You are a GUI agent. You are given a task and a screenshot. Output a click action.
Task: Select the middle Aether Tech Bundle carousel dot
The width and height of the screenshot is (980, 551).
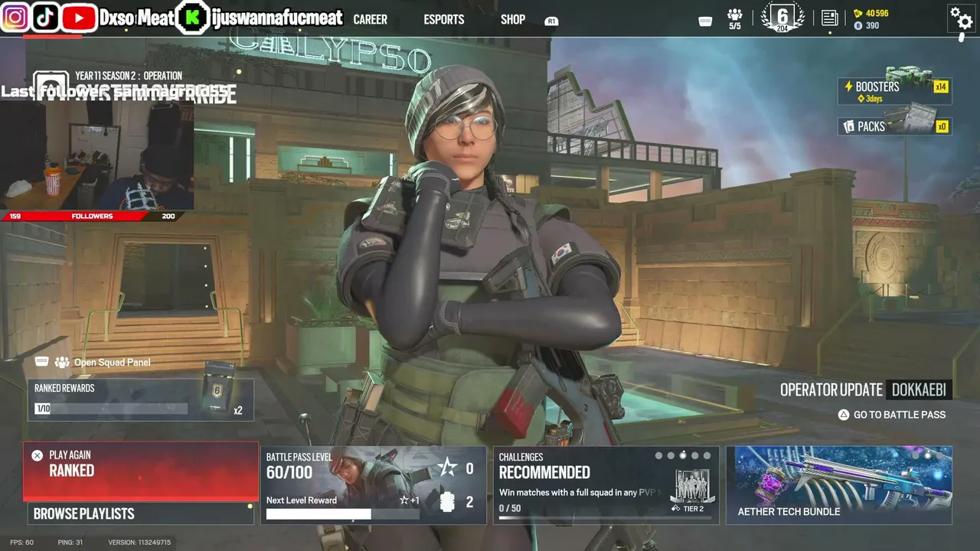pos(928,455)
